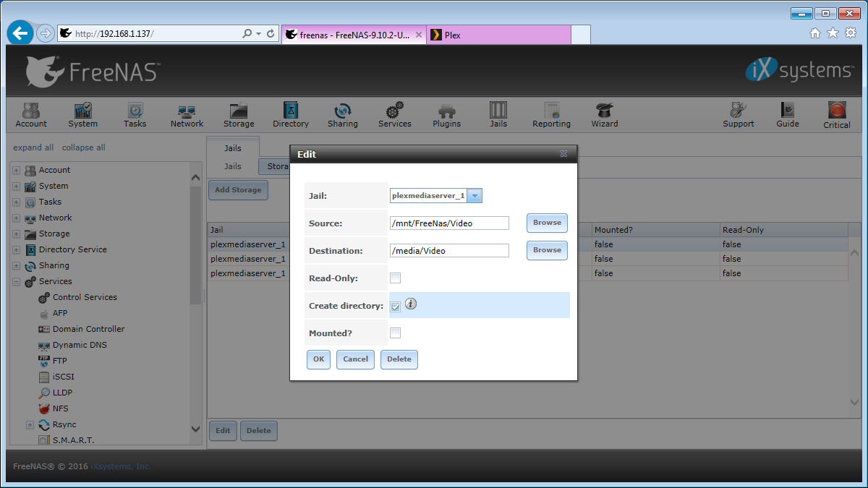This screenshot has width=868, height=488.
Task: Open the Reporting toolbar icon
Action: click(x=552, y=115)
